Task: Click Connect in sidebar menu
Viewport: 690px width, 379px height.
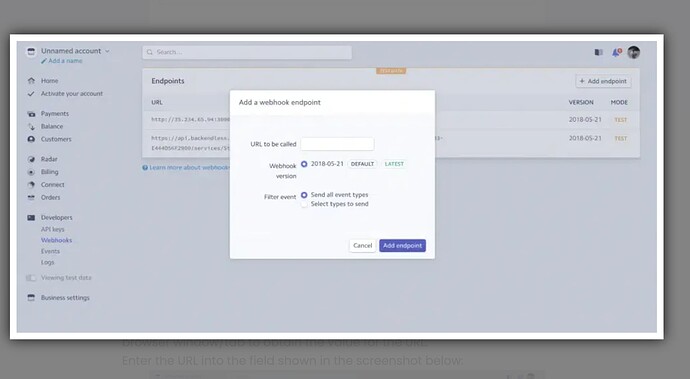Action: (x=52, y=185)
